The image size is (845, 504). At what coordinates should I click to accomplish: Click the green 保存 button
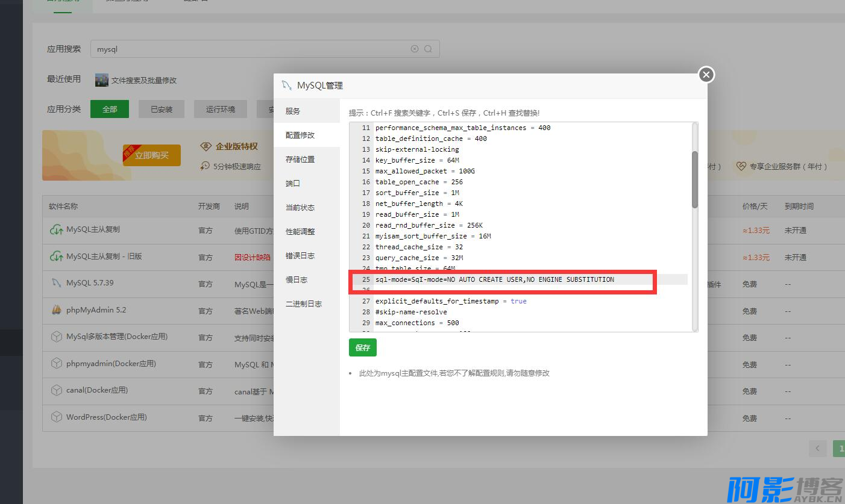[363, 348]
